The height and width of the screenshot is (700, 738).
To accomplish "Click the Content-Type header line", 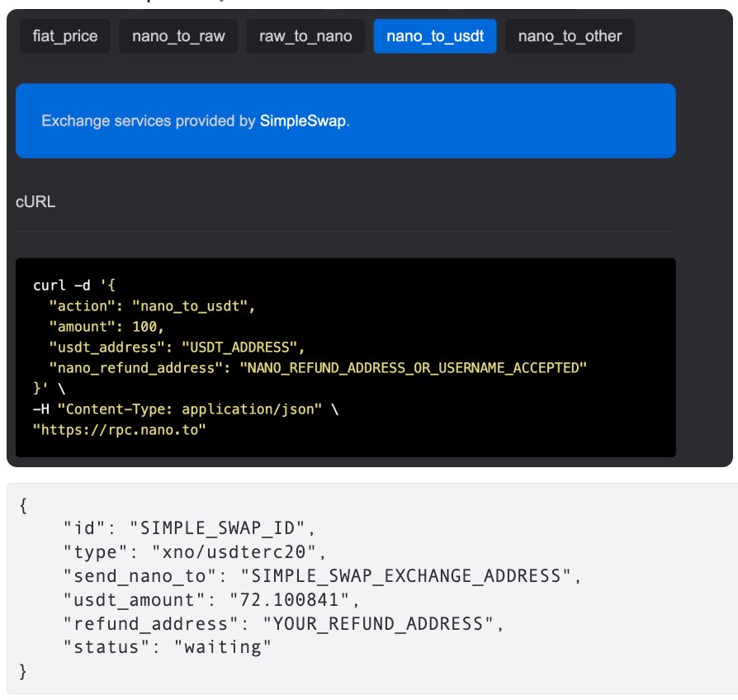I will [186, 409].
